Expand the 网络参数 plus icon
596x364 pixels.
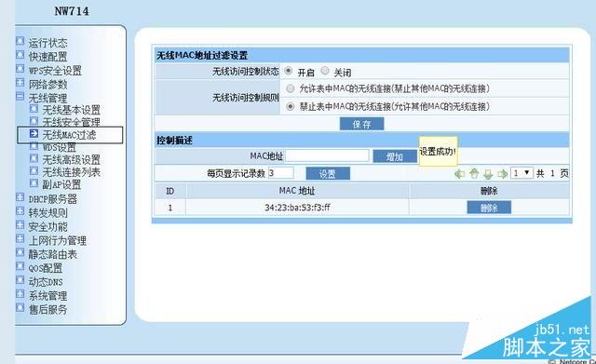click(20, 83)
